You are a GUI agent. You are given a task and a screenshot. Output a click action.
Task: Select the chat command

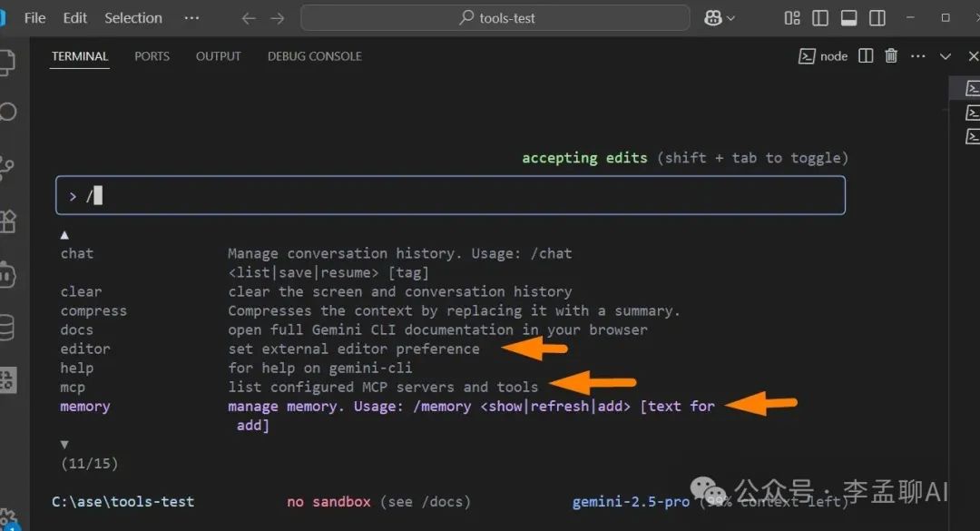point(77,253)
